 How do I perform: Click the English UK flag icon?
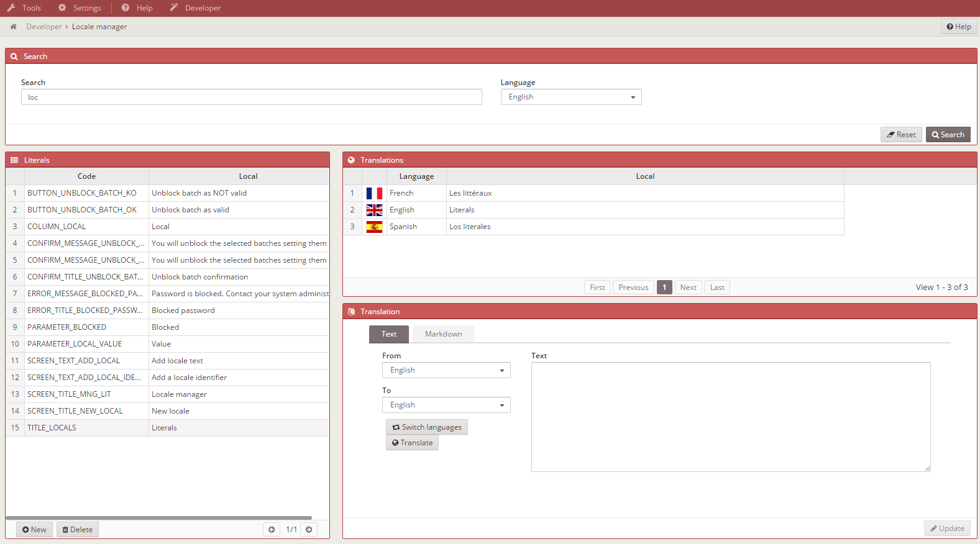374,210
